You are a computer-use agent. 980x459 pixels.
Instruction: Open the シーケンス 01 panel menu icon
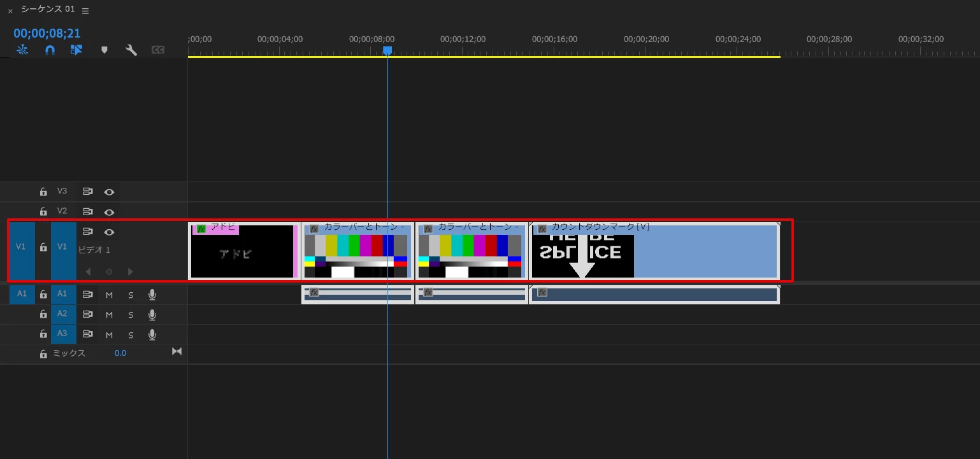click(x=85, y=11)
